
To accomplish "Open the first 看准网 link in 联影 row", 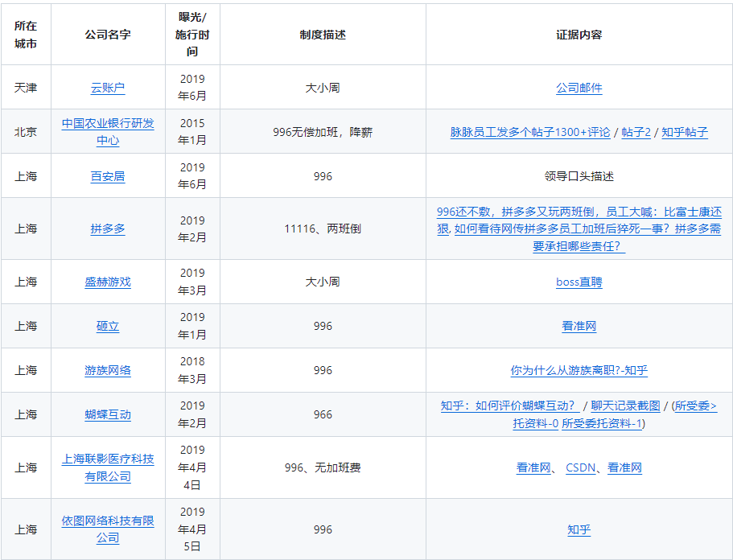I will pyautogui.click(x=533, y=467).
